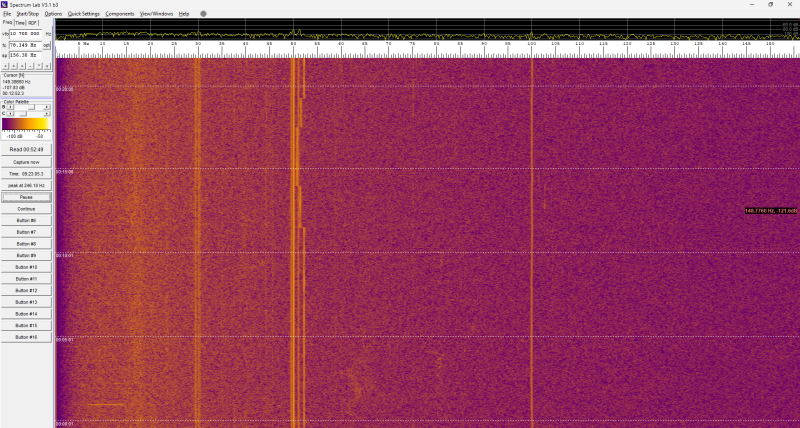Image resolution: width=800 pixels, height=428 pixels.
Task: Click the 00:15:00 waterfall time label
Action: 64,172
